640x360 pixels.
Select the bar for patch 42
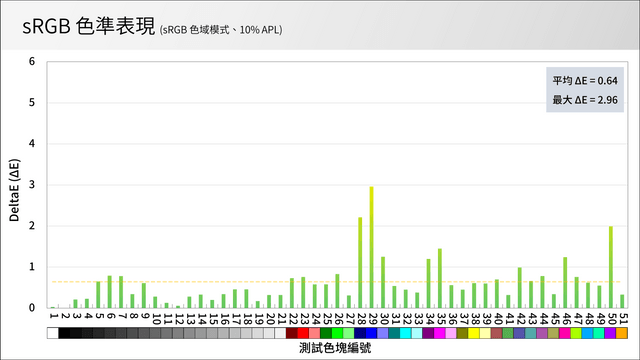(520, 288)
